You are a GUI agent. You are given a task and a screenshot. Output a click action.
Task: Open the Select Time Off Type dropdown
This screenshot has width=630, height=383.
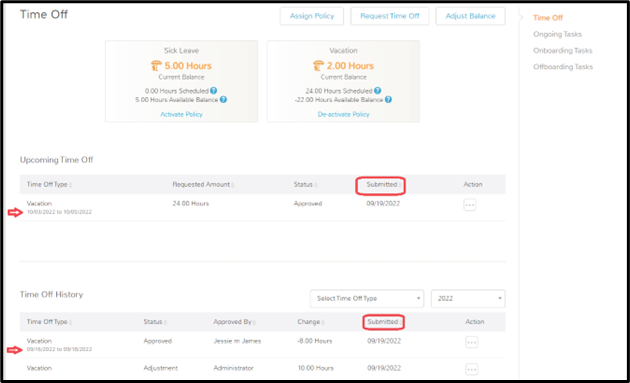point(366,299)
